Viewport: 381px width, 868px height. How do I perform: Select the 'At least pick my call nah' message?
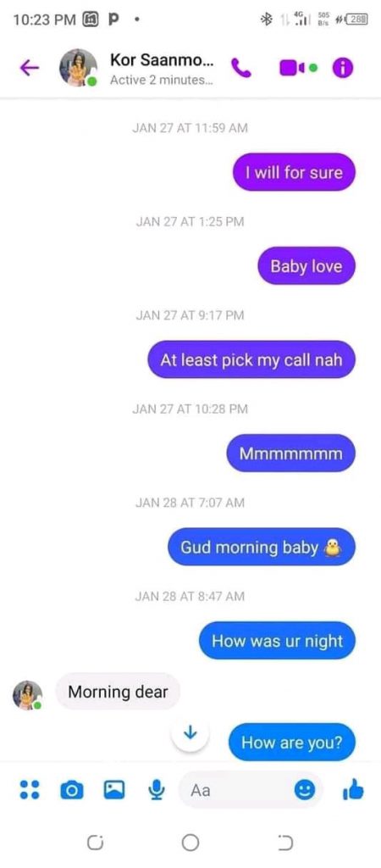tap(251, 359)
